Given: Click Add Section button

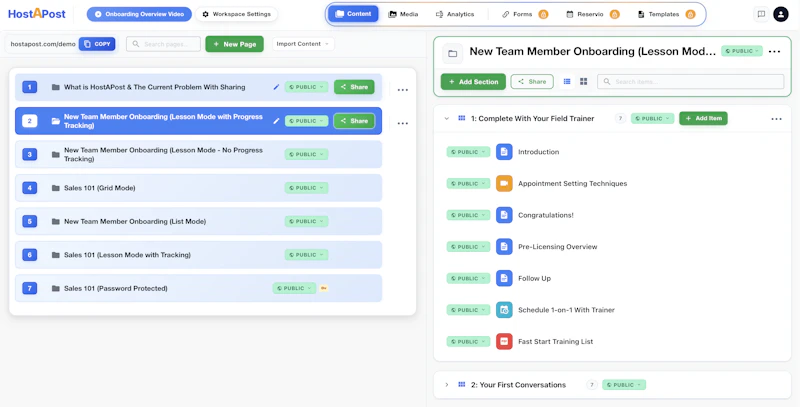Looking at the screenshot, I should (x=473, y=82).
